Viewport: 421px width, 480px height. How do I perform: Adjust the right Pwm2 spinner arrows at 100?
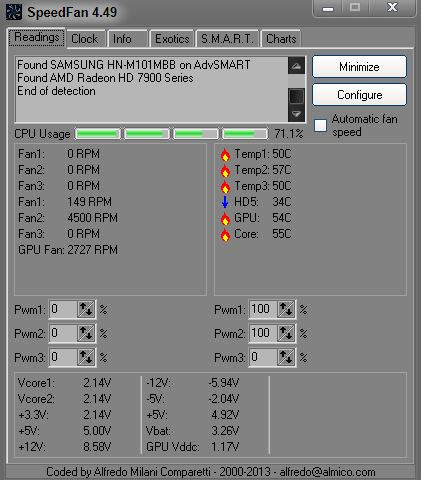click(x=286, y=333)
